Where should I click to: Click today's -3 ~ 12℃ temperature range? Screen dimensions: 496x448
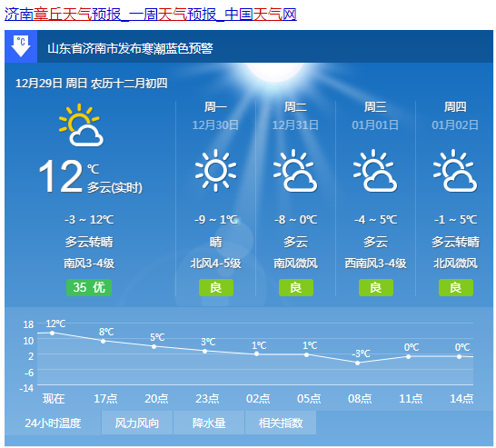[89, 220]
